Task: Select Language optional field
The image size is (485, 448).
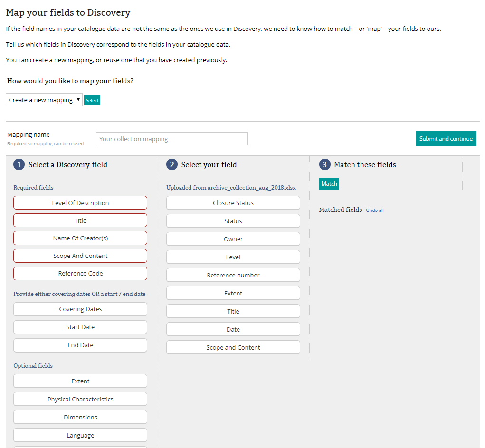Action: click(x=80, y=435)
